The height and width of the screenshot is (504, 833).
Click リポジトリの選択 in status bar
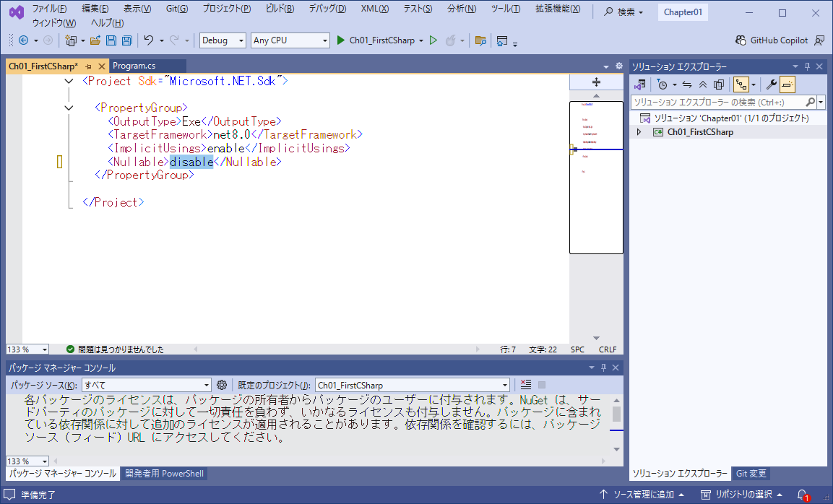tap(742, 495)
